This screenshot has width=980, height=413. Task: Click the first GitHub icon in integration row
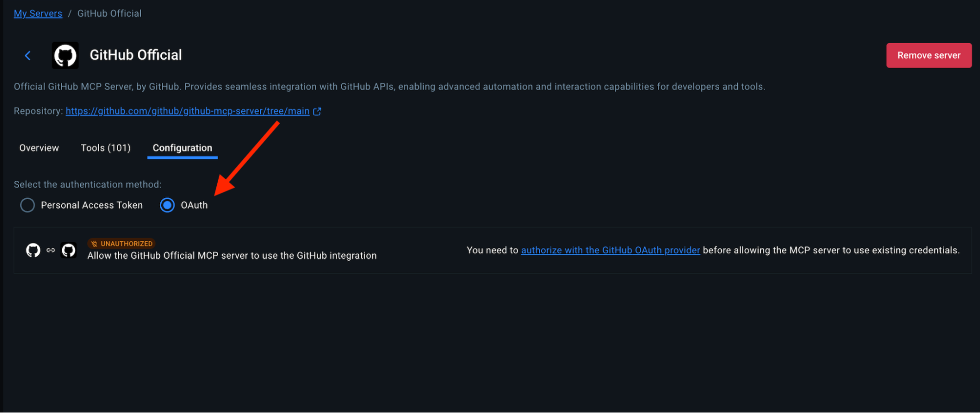pyautogui.click(x=33, y=250)
